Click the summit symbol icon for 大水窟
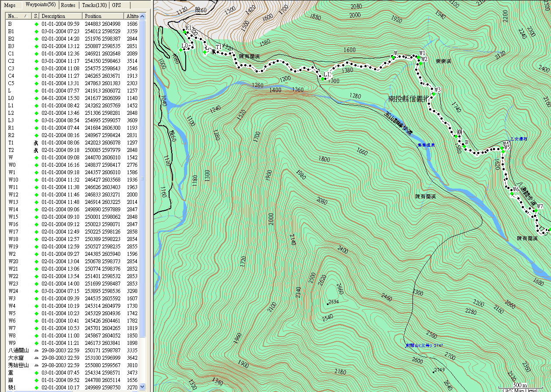Image resolution: width=551 pixels, height=392 pixels. pyautogui.click(x=36, y=358)
